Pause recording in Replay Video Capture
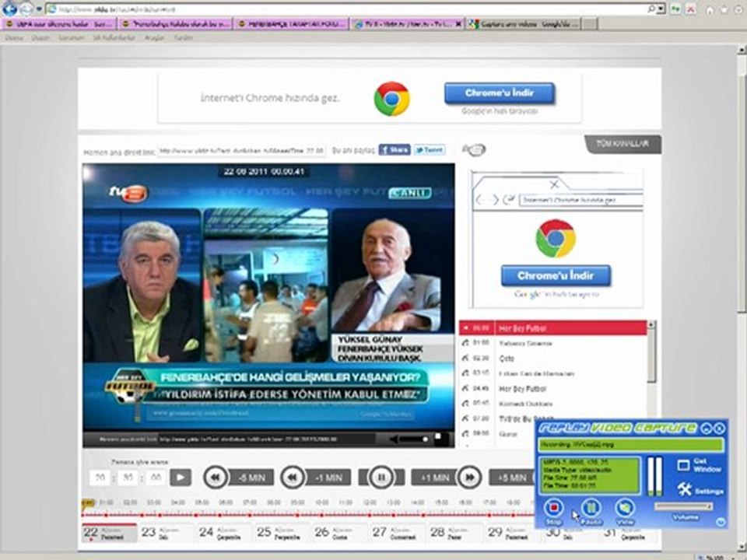This screenshot has height=560, width=747. 591,508
